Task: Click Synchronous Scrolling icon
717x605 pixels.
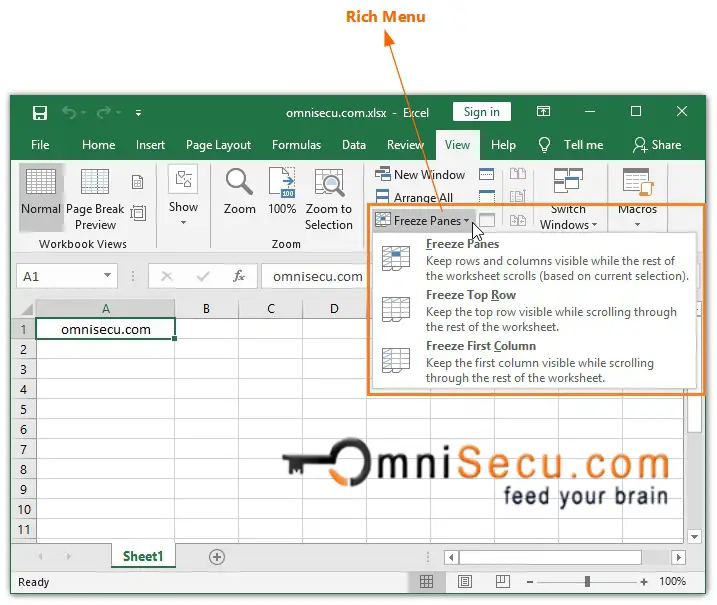Action: 518,197
